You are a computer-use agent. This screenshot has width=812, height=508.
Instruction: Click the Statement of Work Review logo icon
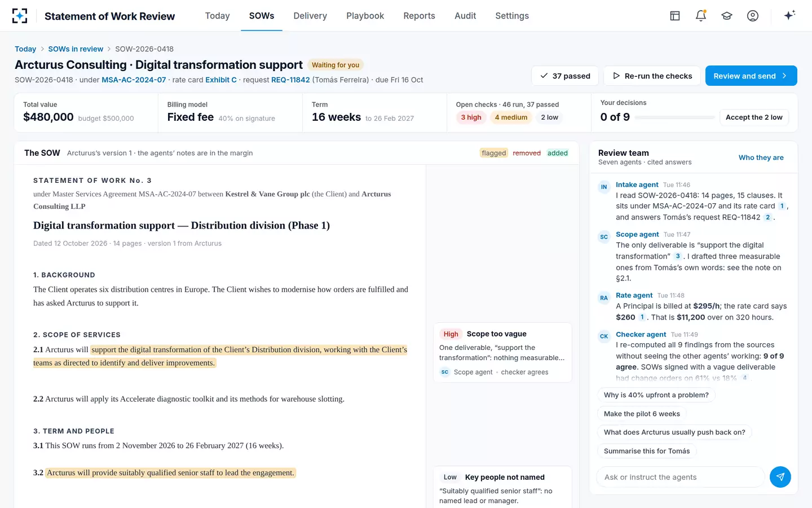[20, 16]
